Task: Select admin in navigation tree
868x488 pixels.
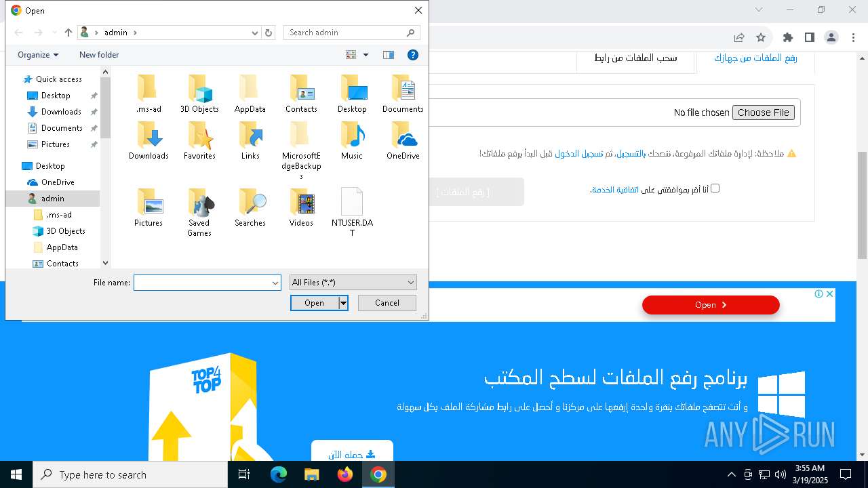Action: point(52,199)
